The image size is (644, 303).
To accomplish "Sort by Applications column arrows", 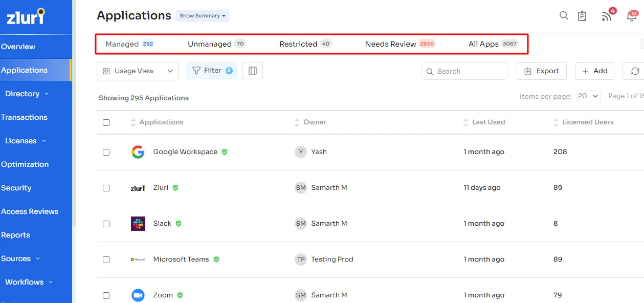I will (x=134, y=122).
